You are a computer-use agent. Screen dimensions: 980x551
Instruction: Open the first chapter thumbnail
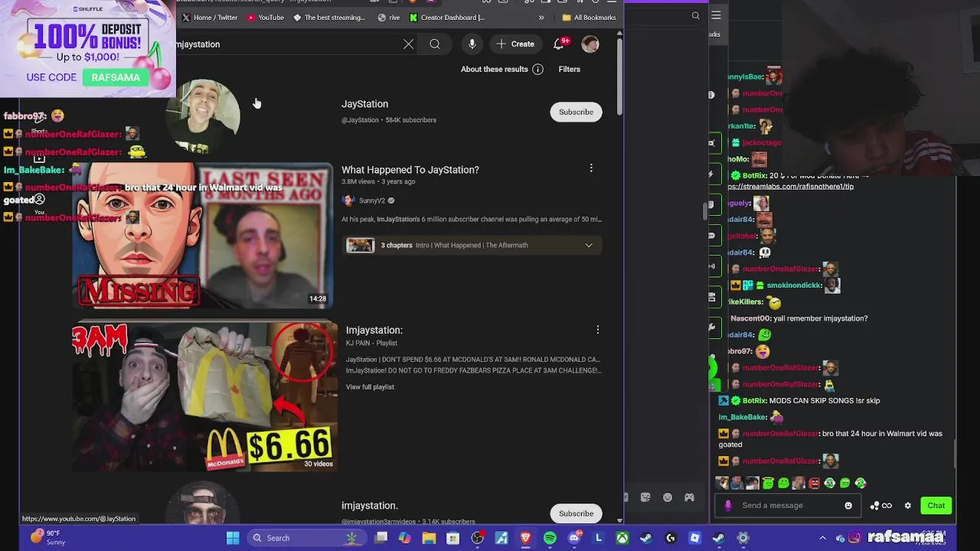click(x=360, y=246)
